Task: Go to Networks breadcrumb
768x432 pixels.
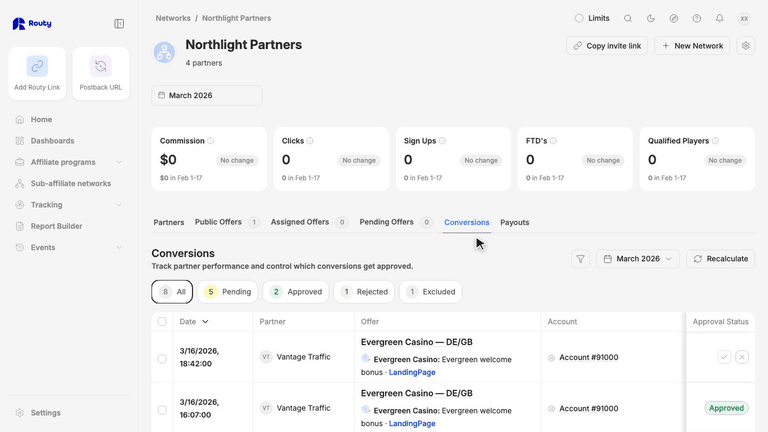Action: (x=173, y=18)
